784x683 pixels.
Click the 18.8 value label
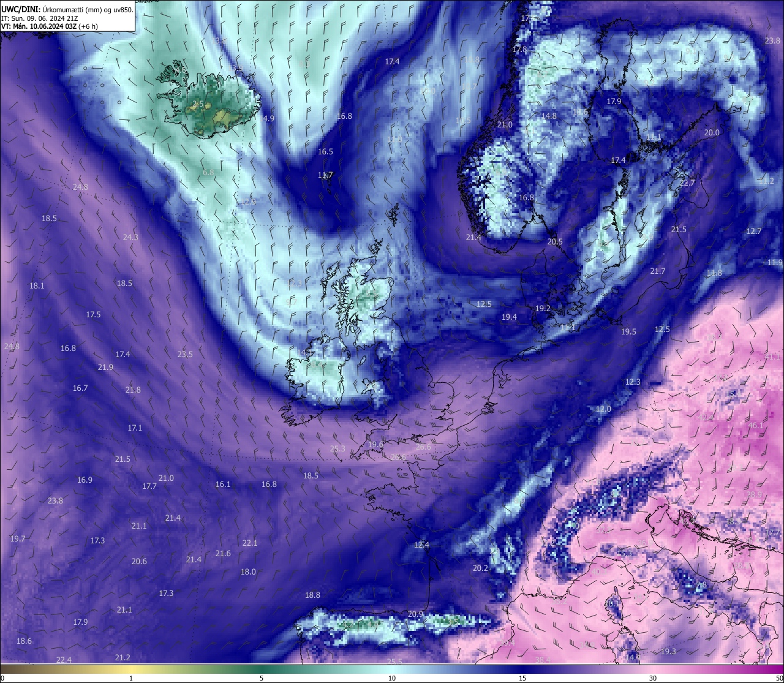(x=312, y=595)
